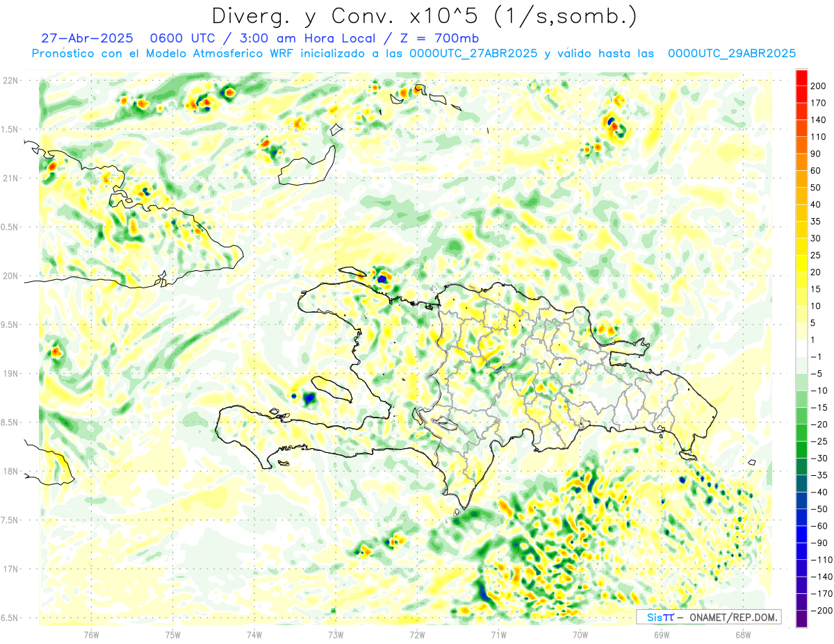
Task: Click the "69W" longitude label
Action: tap(661, 635)
